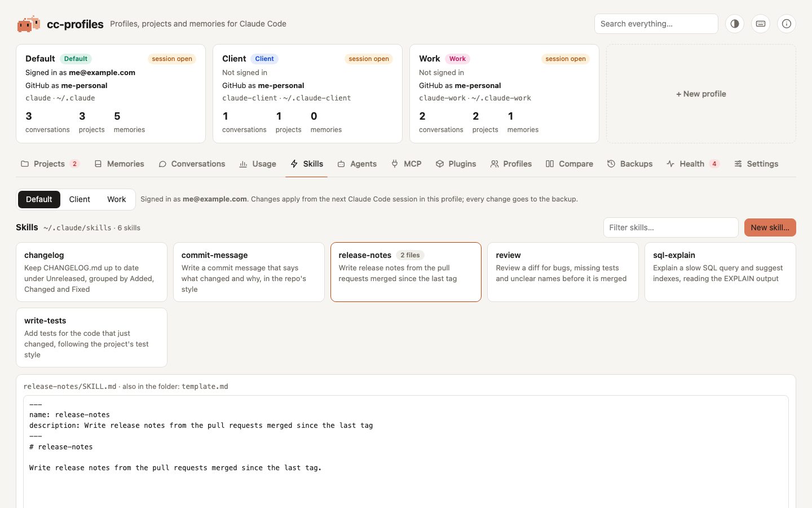Click the Health pulse icon
This screenshot has height=508, width=812.
(670, 164)
